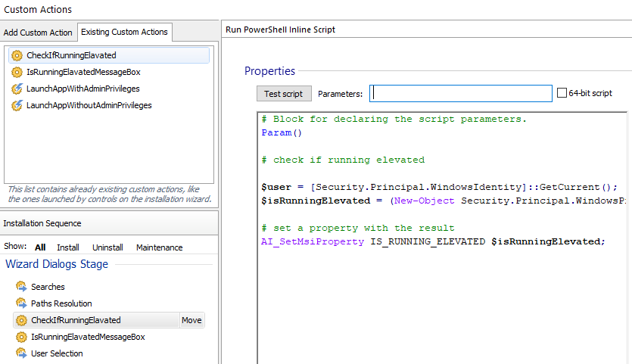This screenshot has height=364, width=632.
Task: Focus the Parameters input field
Action: click(461, 93)
